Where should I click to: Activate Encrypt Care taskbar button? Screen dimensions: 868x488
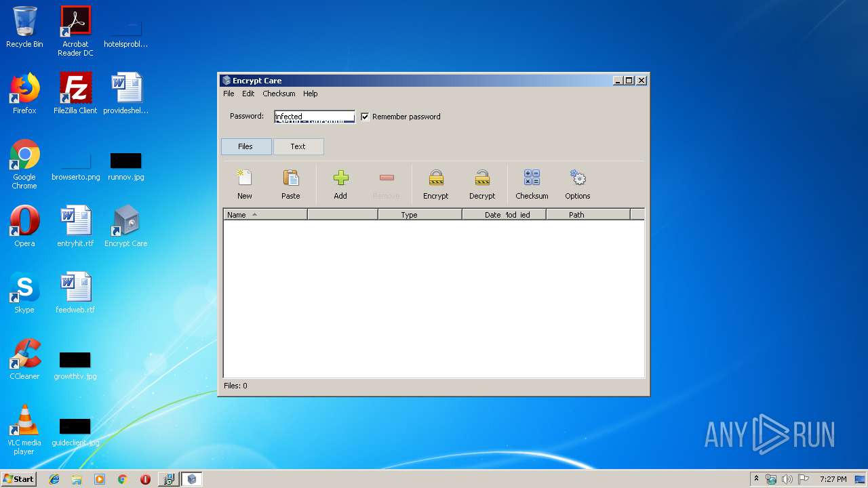pos(191,479)
